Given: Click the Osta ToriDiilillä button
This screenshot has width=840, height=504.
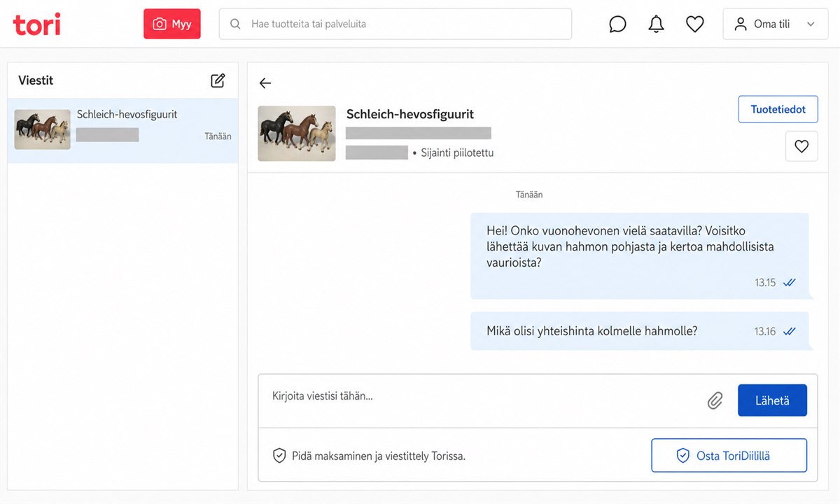Looking at the screenshot, I should 729,456.
